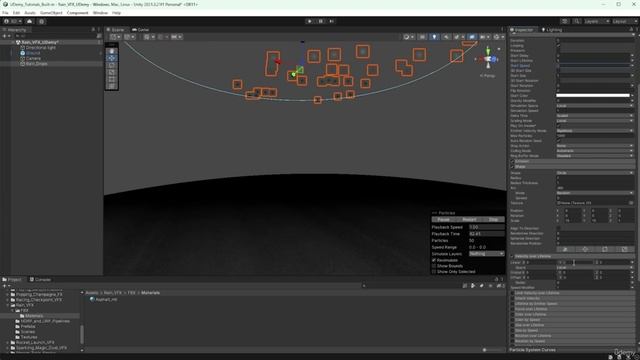The width and height of the screenshot is (640, 360).
Task: Click the second shape gizmo tool button
Action: point(585,249)
